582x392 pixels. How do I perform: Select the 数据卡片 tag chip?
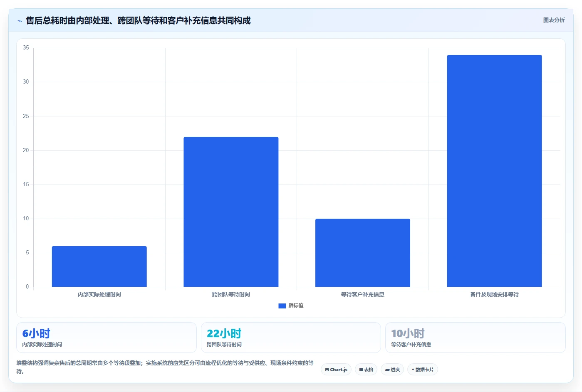point(423,370)
